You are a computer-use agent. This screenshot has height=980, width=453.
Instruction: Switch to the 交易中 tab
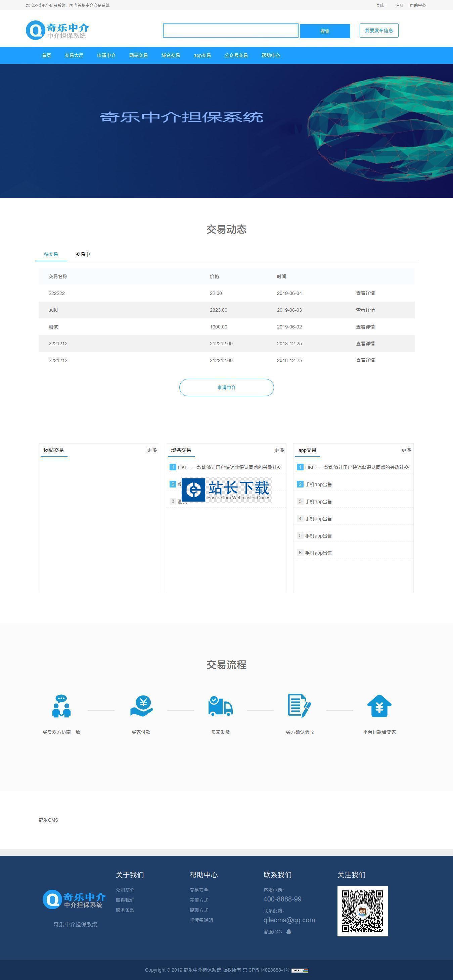point(83,254)
